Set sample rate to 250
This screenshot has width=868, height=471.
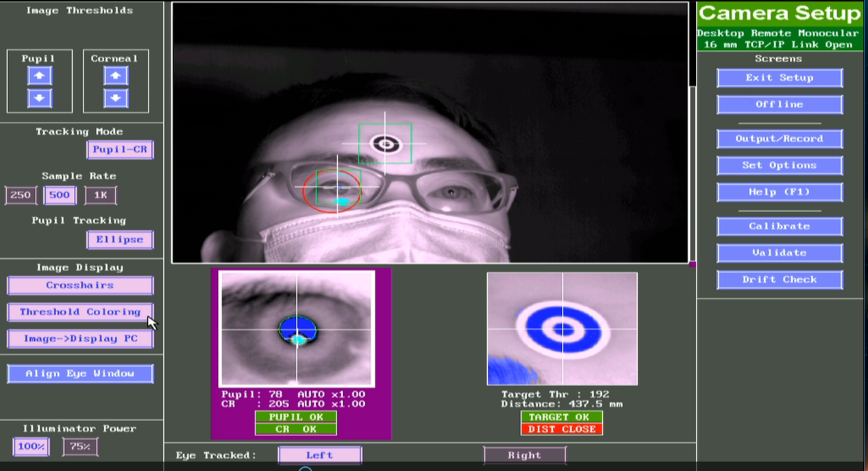tap(21, 195)
